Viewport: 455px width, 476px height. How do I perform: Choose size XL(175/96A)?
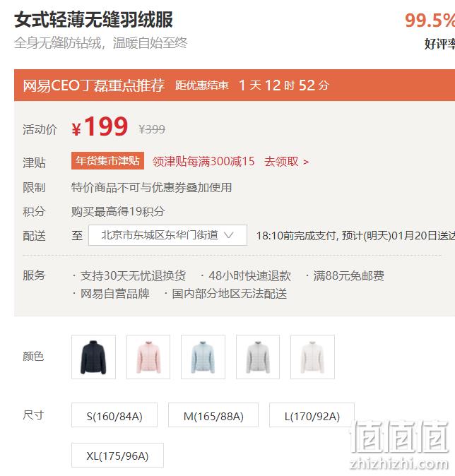point(117,455)
